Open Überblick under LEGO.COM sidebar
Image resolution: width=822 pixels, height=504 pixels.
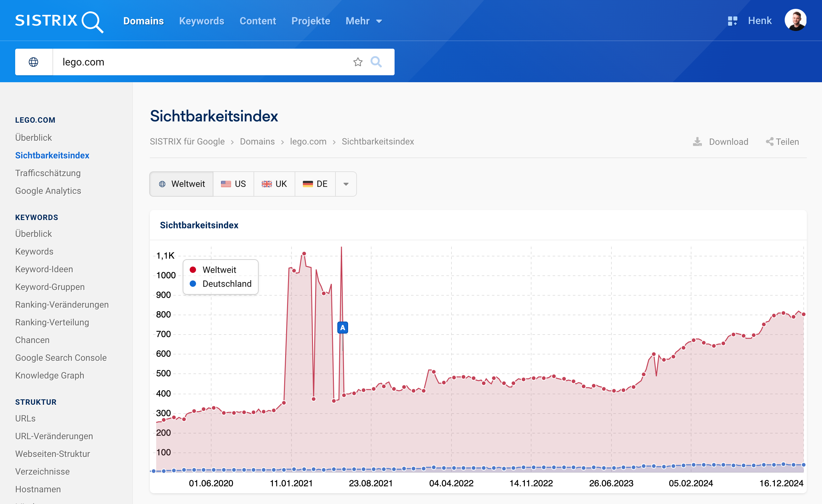34,138
